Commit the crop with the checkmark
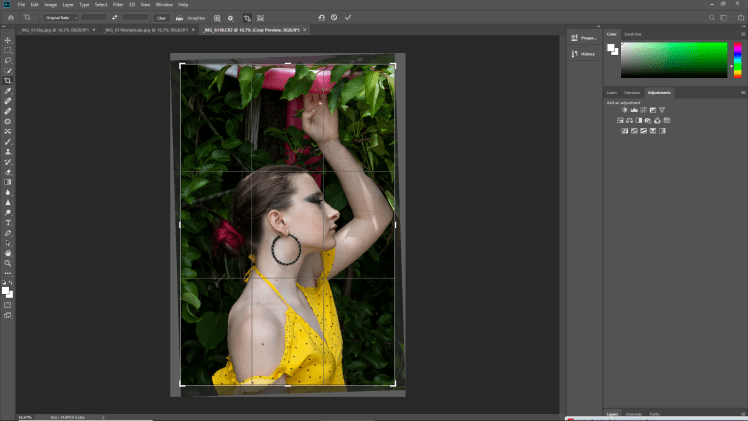 click(348, 17)
